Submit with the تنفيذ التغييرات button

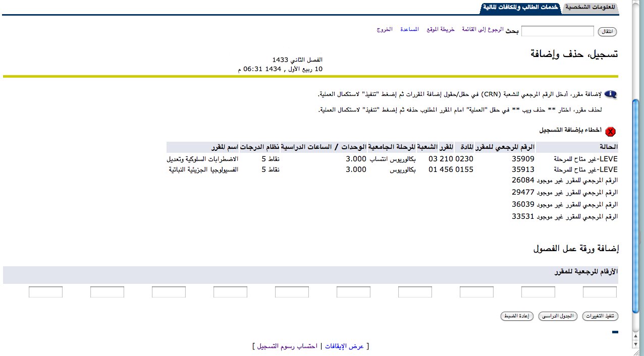click(600, 316)
